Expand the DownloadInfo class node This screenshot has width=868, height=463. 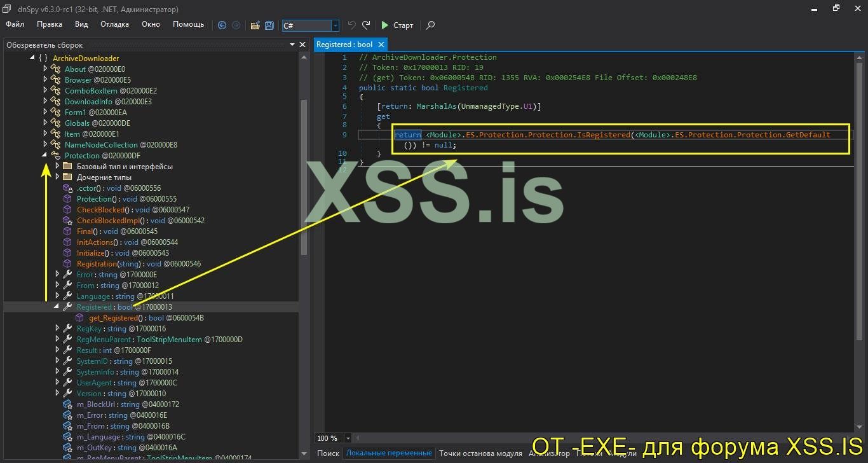[45, 102]
